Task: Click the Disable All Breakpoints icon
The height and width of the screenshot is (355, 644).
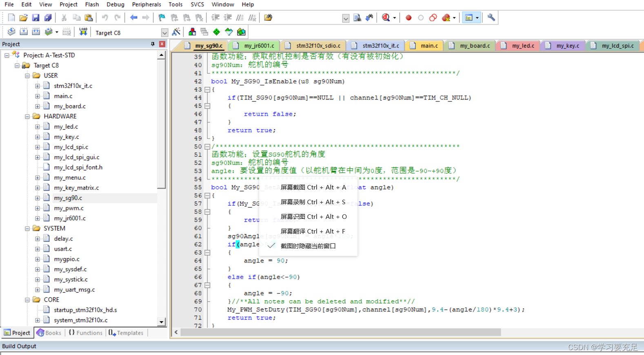Action: pos(433,18)
